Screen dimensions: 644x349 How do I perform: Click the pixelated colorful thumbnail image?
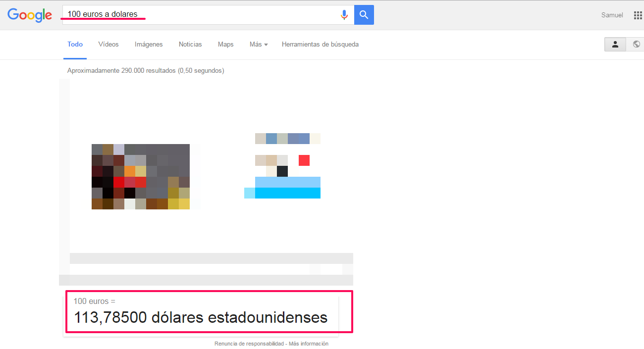141,177
